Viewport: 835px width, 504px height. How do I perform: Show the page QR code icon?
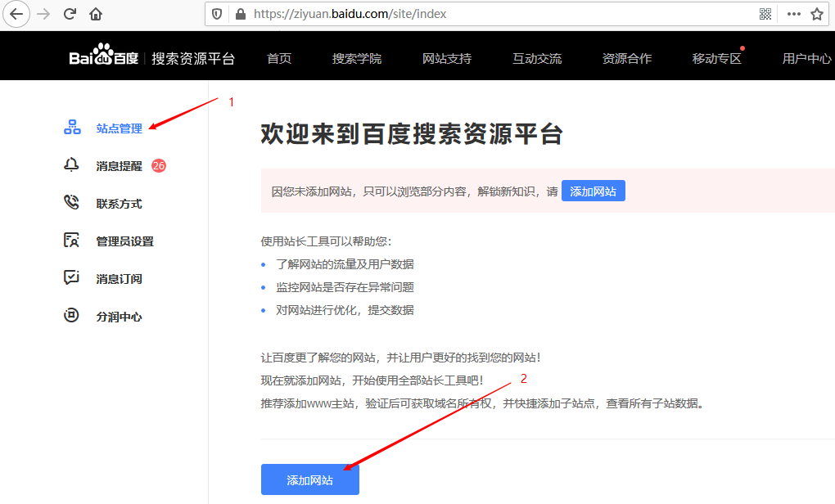point(765,14)
